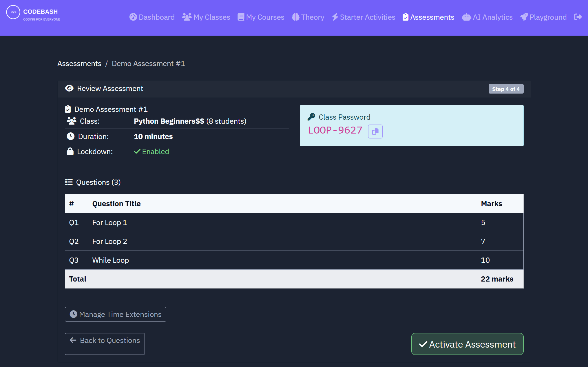Viewport: 588px width, 367px height.
Task: Click the lock icon beside Lockdown
Action: (70, 151)
